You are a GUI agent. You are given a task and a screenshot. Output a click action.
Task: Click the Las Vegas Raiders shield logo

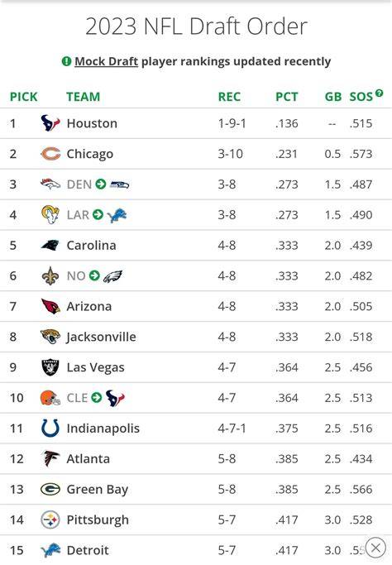50,367
